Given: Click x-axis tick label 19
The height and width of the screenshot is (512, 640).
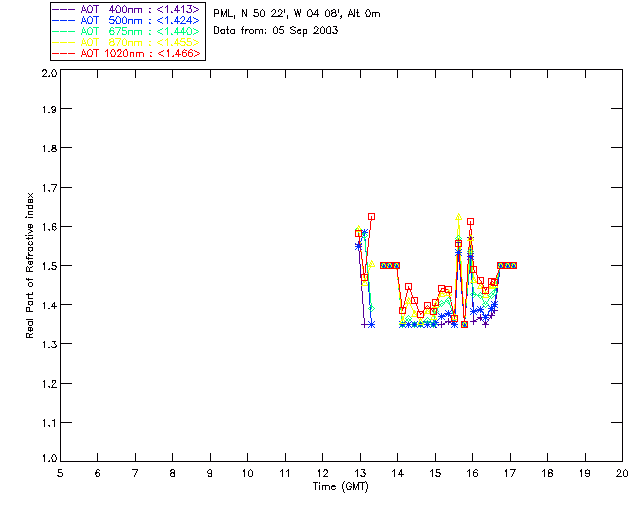Looking at the screenshot, I should pyautogui.click(x=585, y=473).
